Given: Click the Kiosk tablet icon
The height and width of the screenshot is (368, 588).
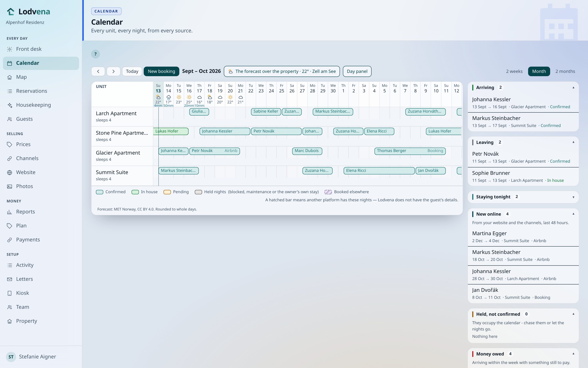Looking at the screenshot, I should coord(10,293).
